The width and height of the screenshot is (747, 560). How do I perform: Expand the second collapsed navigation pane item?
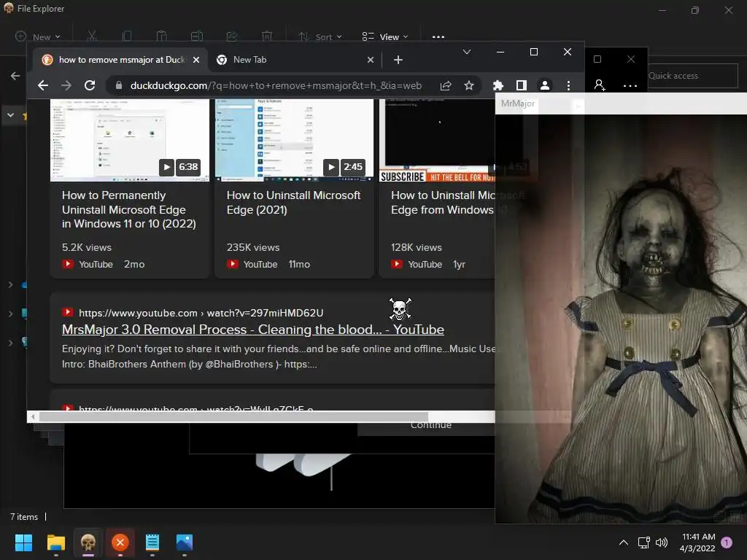click(x=10, y=314)
